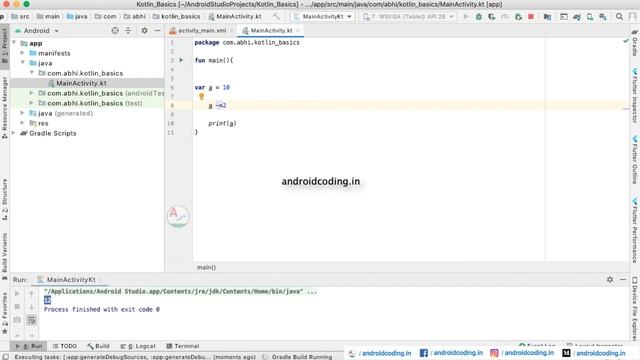Image resolution: width=640 pixels, height=360 pixels.
Task: Close the MainActivity.kt editor tab
Action: tap(298, 31)
